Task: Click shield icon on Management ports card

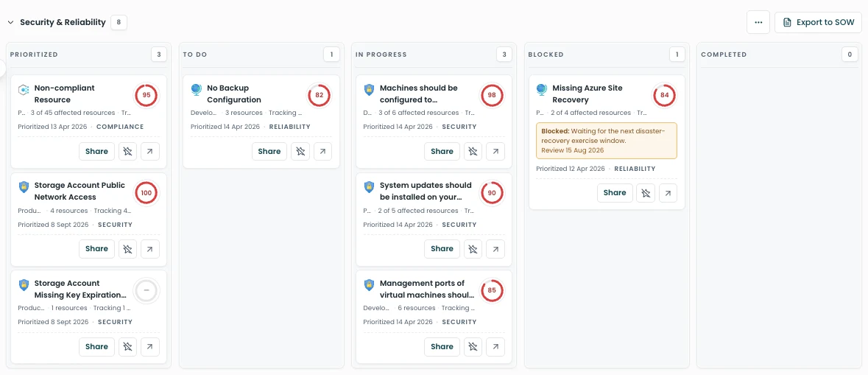Action: click(x=369, y=284)
